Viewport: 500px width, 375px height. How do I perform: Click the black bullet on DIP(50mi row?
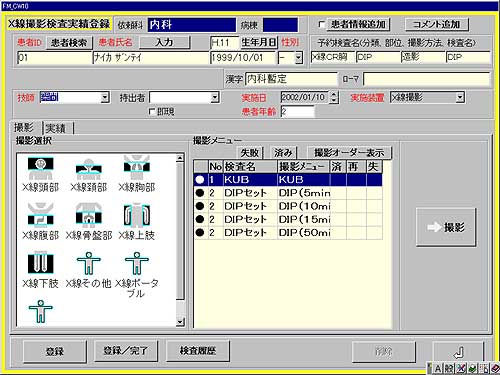pyautogui.click(x=200, y=233)
